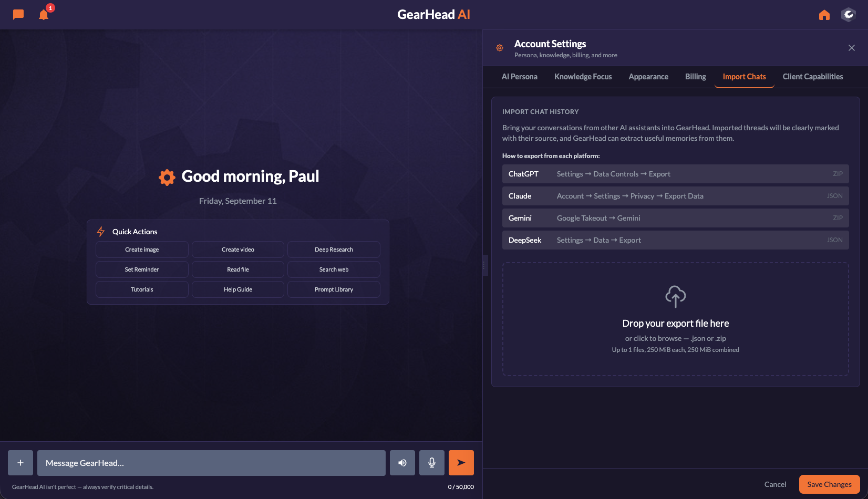Click the Gemini export instructions row
868x499 pixels.
(676, 218)
